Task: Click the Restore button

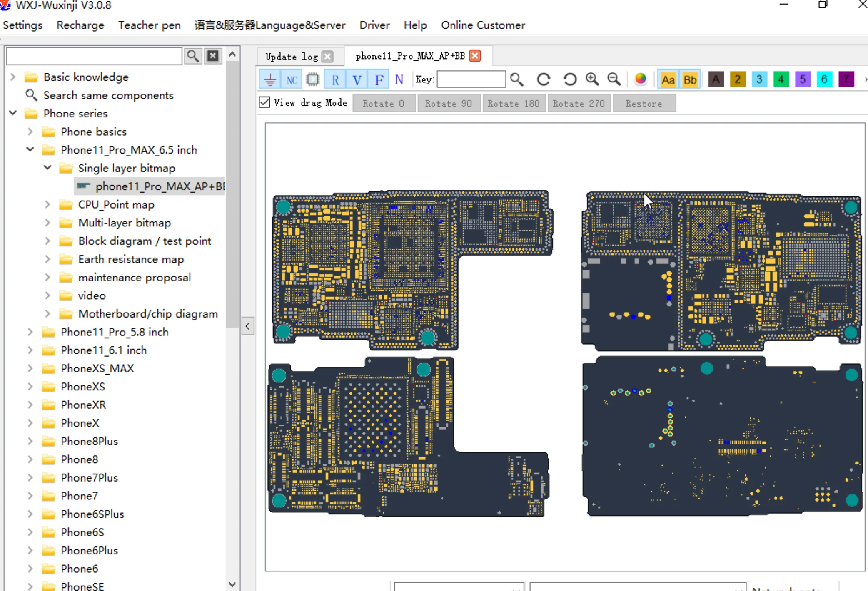Action: click(x=644, y=103)
